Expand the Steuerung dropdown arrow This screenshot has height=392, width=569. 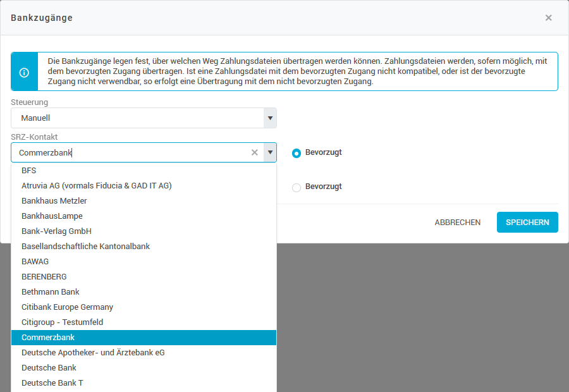click(270, 118)
